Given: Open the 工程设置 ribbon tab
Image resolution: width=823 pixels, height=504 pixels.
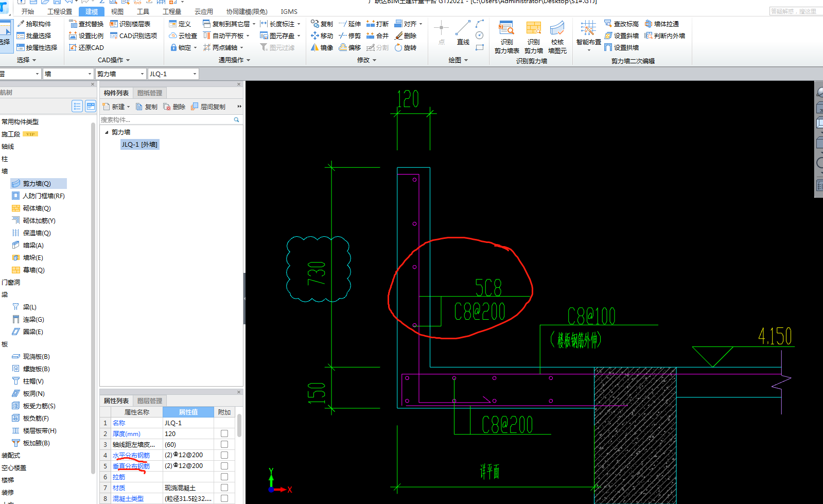Looking at the screenshot, I should pyautogui.click(x=60, y=11).
